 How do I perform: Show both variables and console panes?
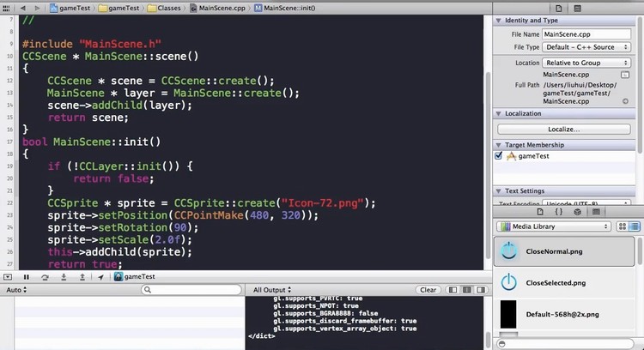coord(466,290)
